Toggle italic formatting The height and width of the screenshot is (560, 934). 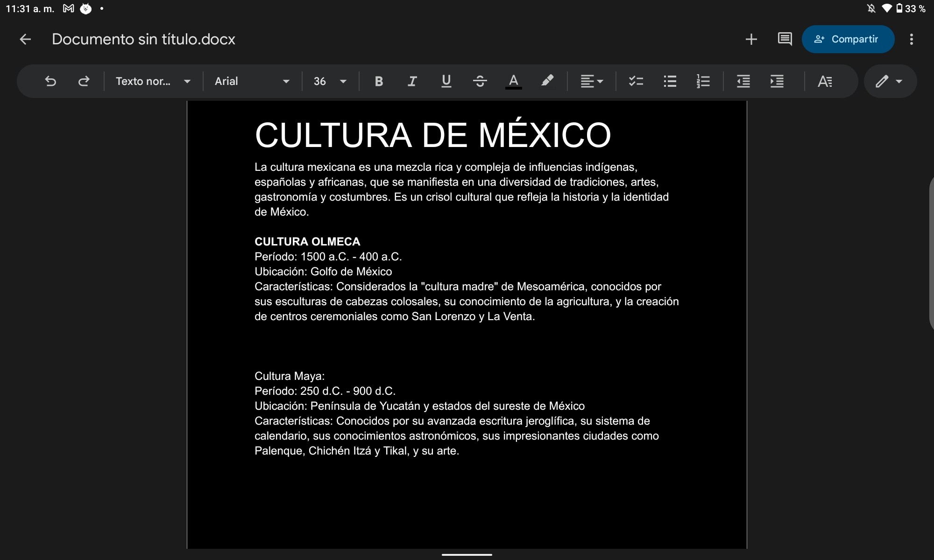pos(412,81)
